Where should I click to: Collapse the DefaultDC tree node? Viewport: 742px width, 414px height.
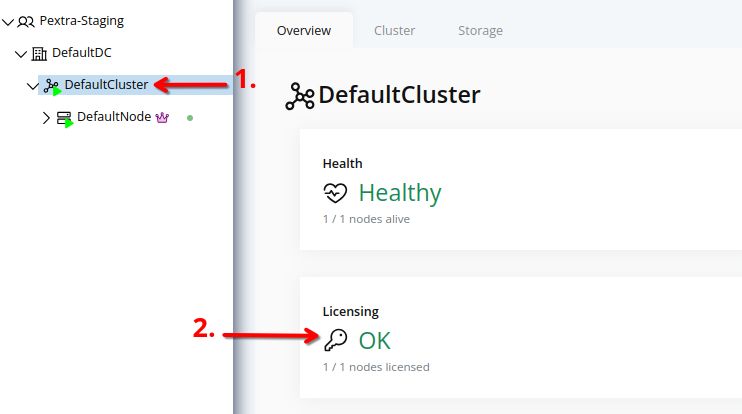(21, 53)
